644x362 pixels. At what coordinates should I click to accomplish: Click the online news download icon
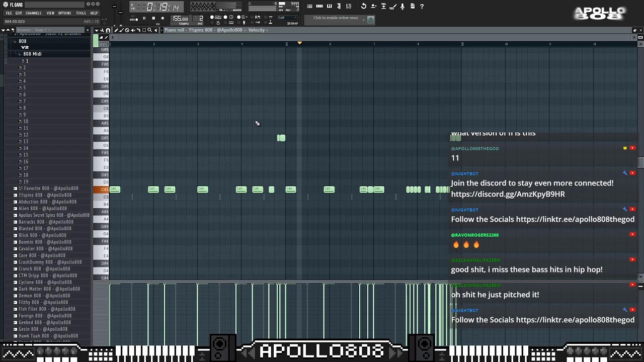coord(371,20)
